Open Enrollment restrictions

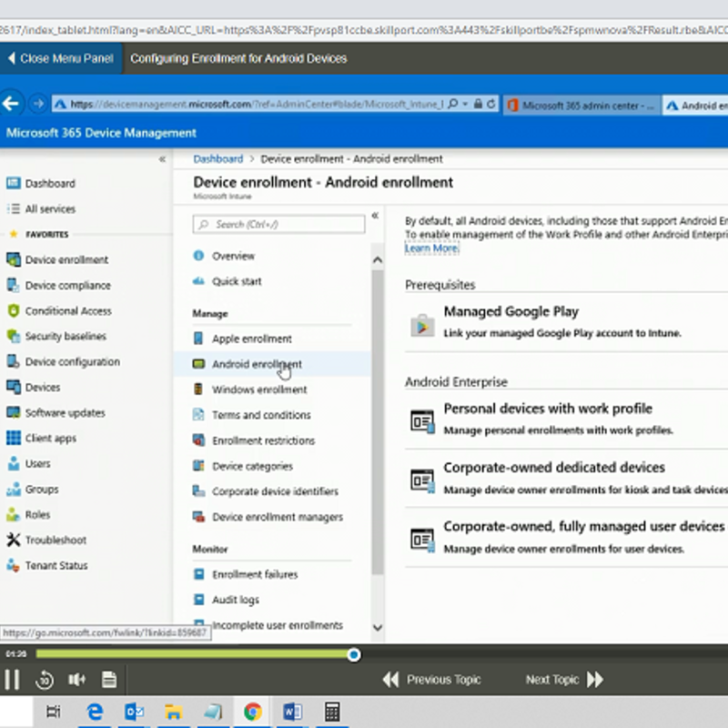254,440
